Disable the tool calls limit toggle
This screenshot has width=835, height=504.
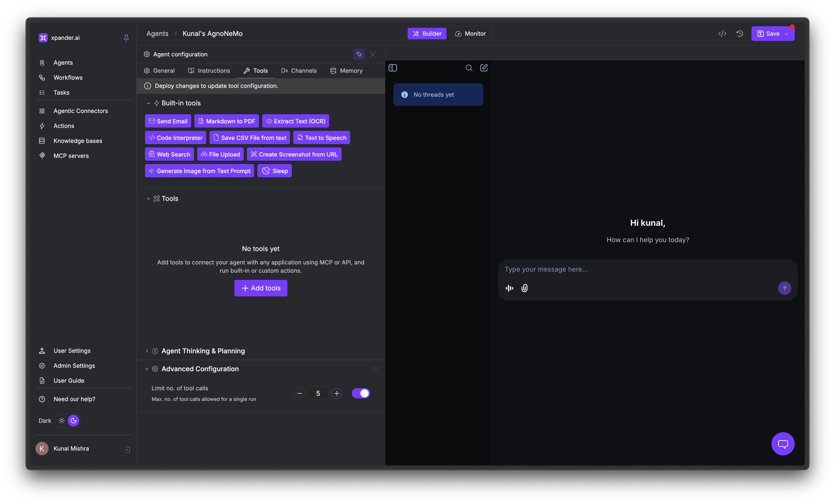tap(361, 393)
